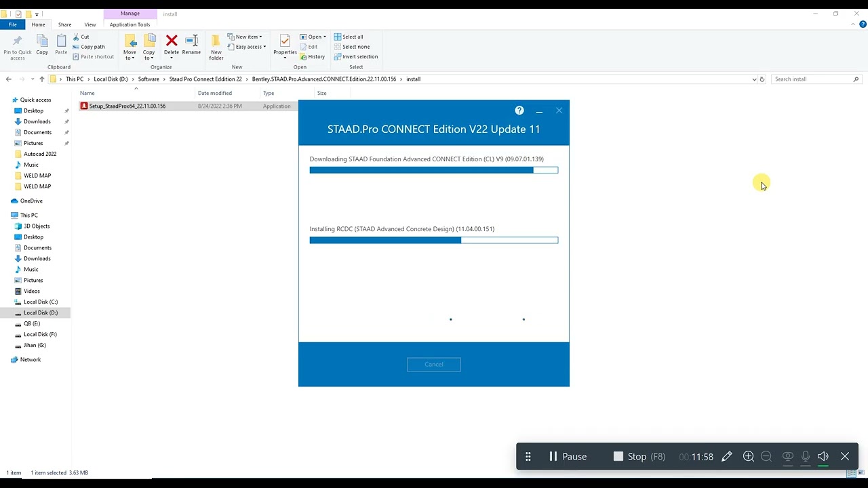The image size is (868, 488).
Task: Grab the recorder toolbar drag handle
Action: pyautogui.click(x=528, y=457)
